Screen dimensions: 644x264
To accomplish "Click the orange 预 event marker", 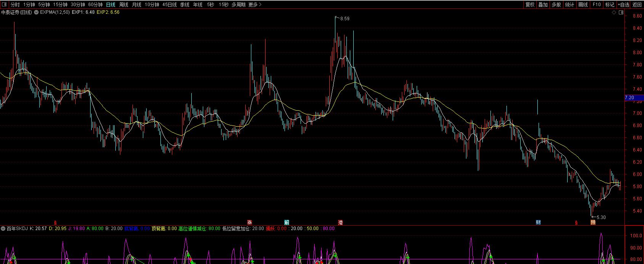I will (593, 222).
